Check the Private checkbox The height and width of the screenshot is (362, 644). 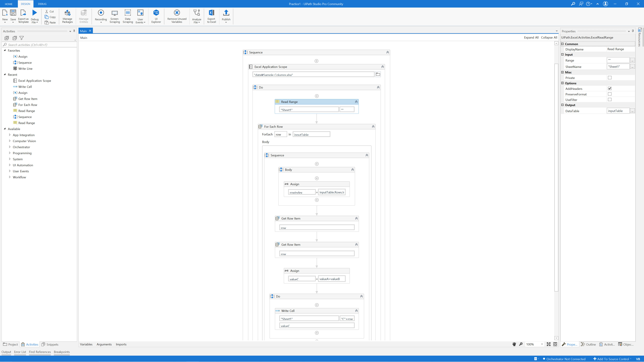[x=609, y=78]
